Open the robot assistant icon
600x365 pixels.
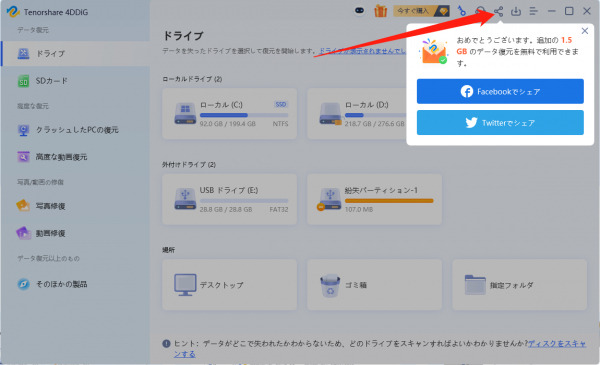pos(359,11)
